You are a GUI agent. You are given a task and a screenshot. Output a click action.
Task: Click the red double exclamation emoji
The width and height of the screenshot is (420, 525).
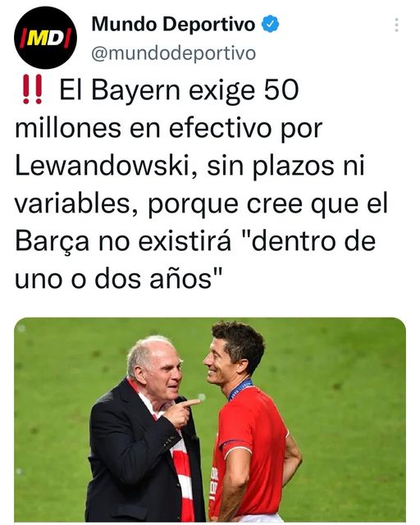(x=32, y=89)
